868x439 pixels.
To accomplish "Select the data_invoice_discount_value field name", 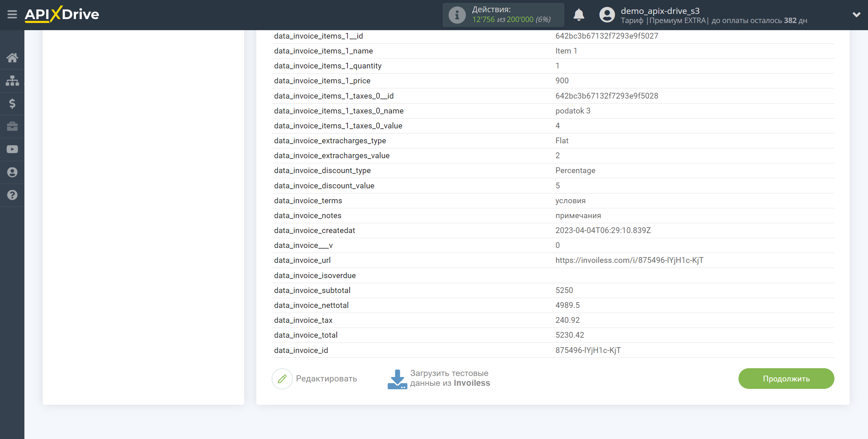I will point(324,186).
